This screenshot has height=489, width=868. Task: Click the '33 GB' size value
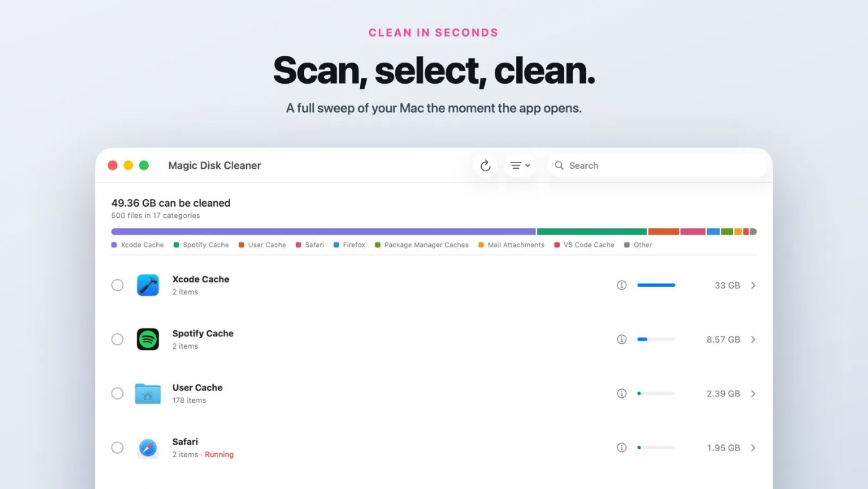(727, 285)
